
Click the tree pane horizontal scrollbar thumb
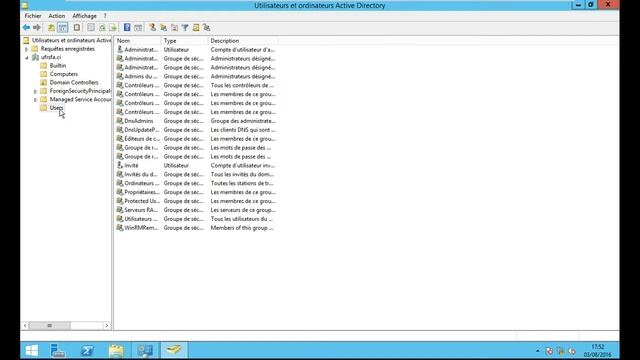pos(49,325)
